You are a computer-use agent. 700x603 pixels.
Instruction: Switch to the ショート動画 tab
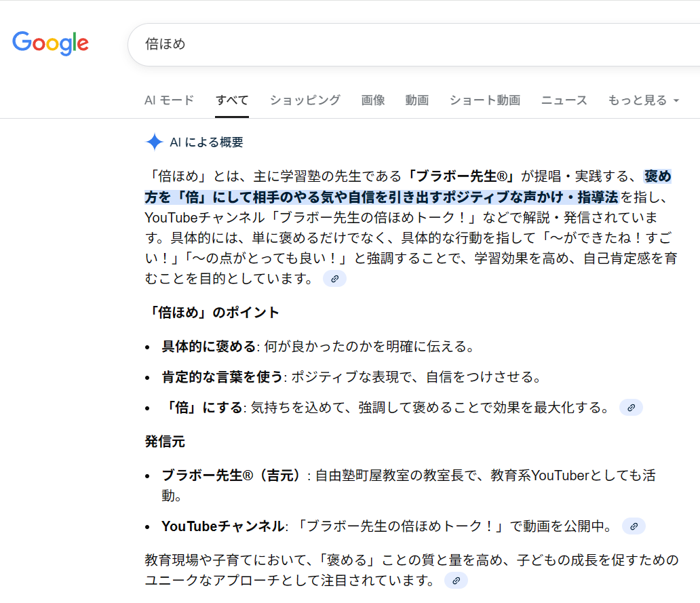point(485,100)
